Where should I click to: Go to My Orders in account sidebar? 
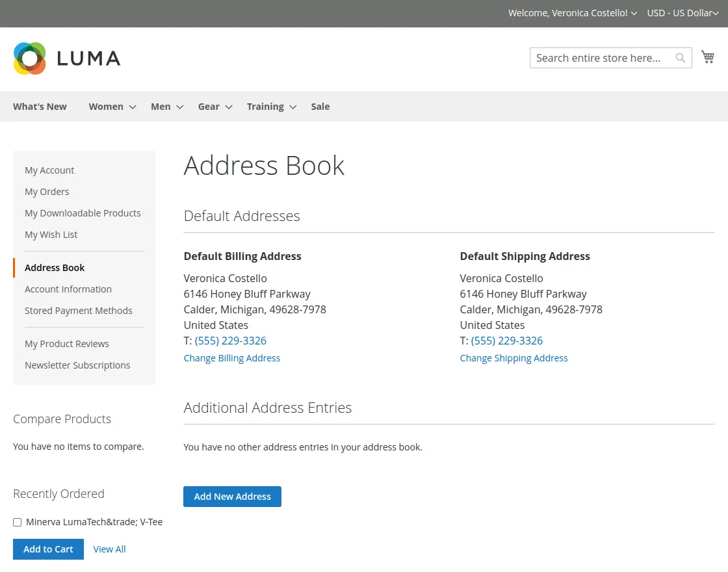pos(47,191)
